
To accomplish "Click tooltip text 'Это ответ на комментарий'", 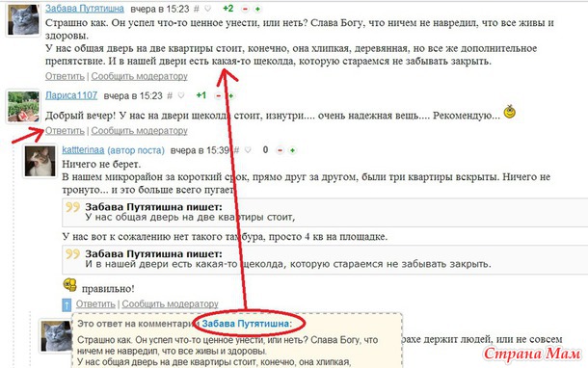I will tap(138, 324).
